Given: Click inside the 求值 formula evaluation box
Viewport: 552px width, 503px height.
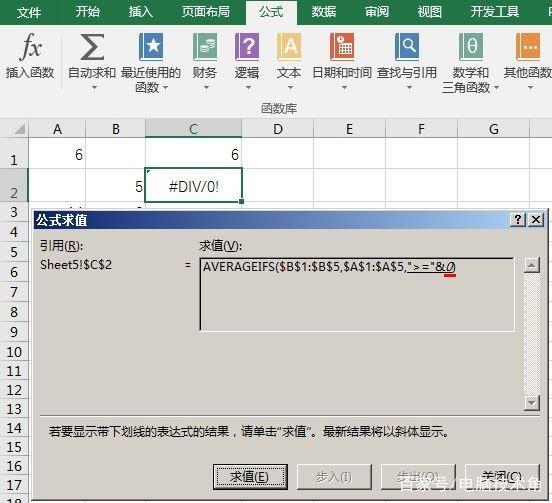Looking at the screenshot, I should pos(357,295).
